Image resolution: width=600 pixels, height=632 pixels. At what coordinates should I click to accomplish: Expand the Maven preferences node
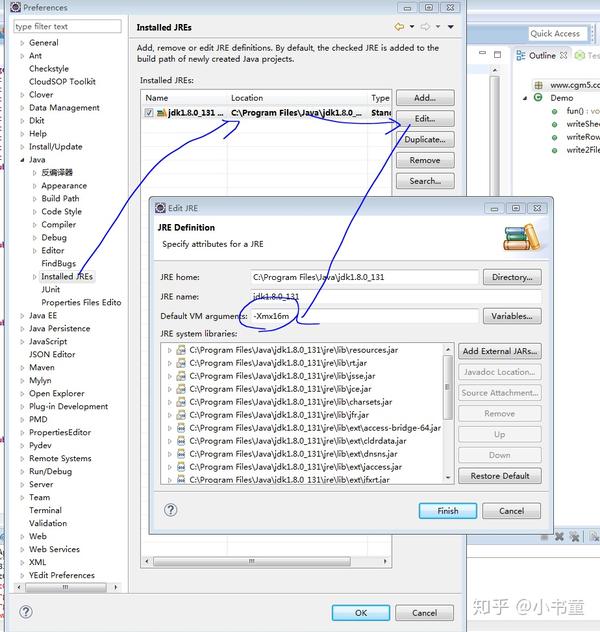coord(22,368)
